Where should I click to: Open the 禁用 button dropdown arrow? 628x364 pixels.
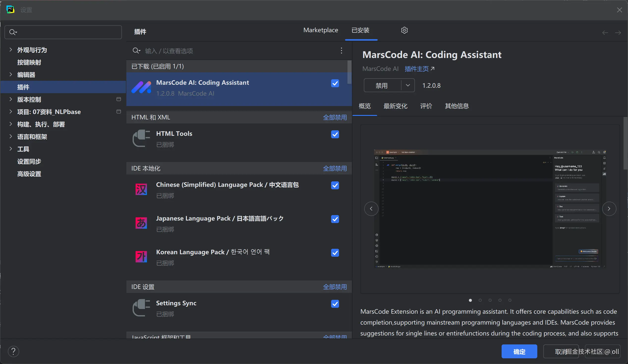pos(408,85)
